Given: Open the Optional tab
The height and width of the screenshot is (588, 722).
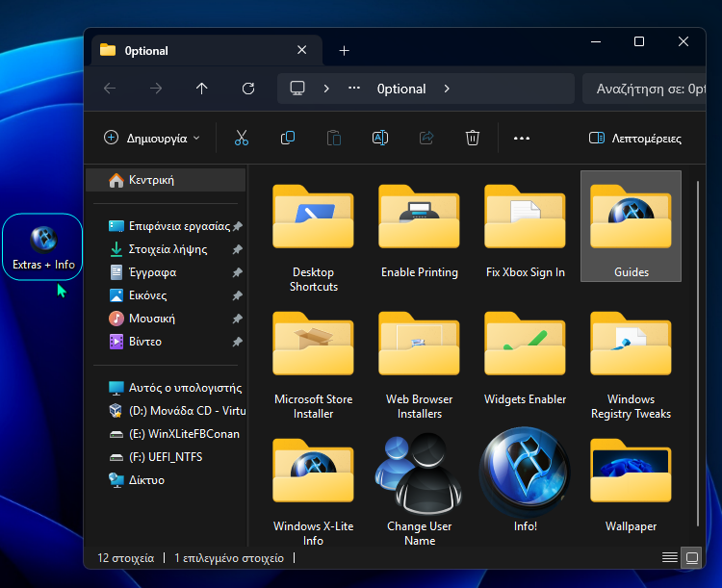Looking at the screenshot, I should [206, 50].
